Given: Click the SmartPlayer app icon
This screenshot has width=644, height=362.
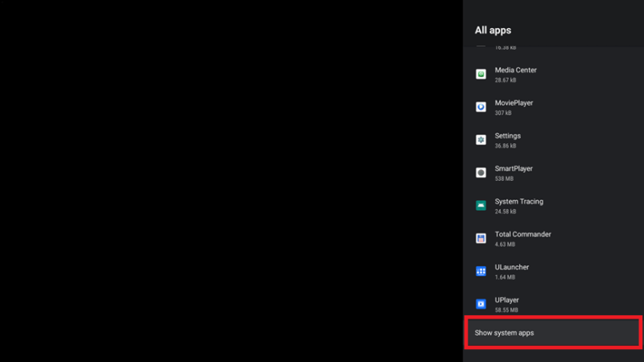Looking at the screenshot, I should (481, 173).
